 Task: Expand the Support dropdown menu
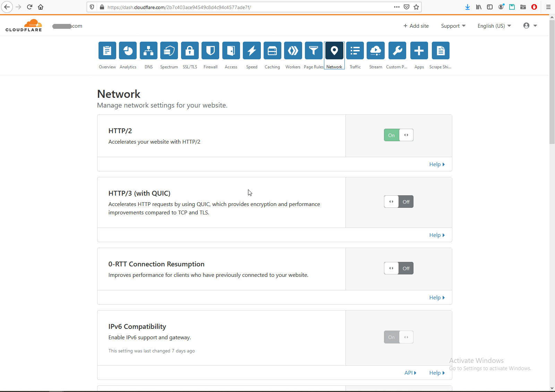(453, 26)
